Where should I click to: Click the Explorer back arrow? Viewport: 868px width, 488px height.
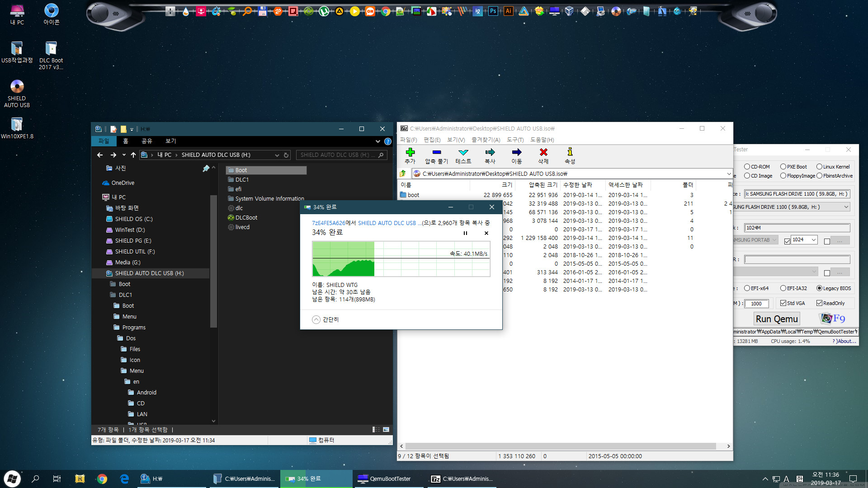[100, 155]
